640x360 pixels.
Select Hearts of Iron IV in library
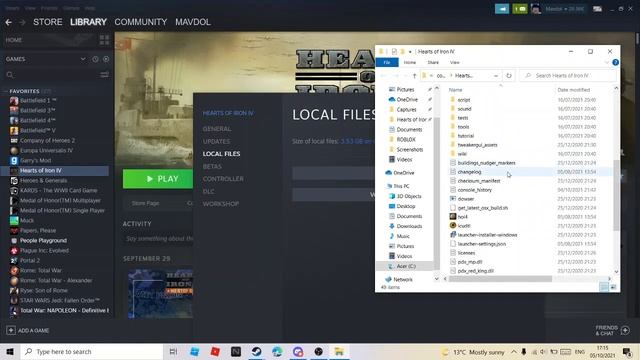[x=55, y=171]
